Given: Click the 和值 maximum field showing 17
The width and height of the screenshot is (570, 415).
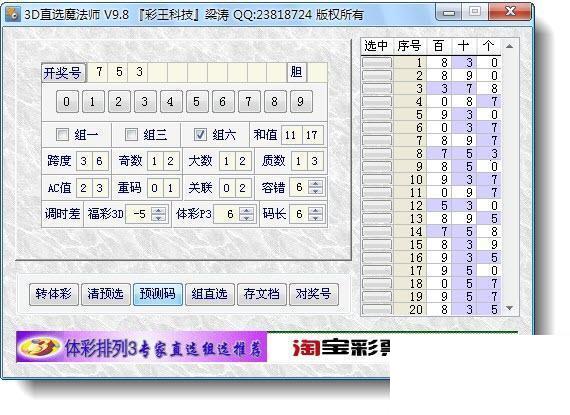Looking at the screenshot, I should pyautogui.click(x=312, y=135).
